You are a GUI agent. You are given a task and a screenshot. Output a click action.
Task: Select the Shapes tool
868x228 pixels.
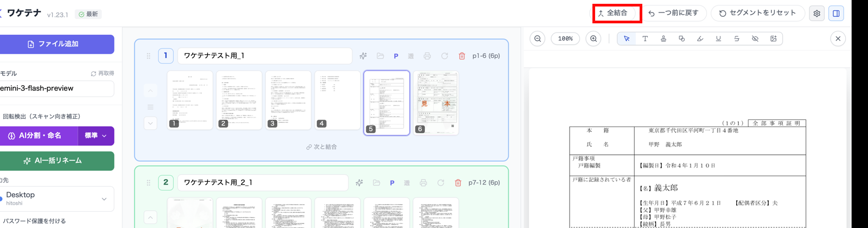(x=682, y=39)
